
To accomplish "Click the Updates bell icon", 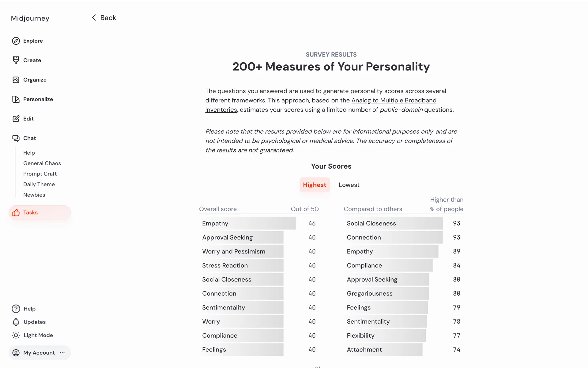I will [16, 322].
